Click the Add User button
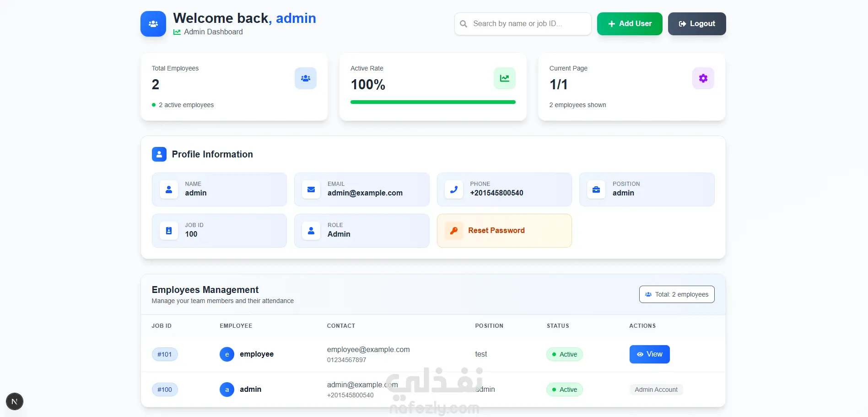This screenshot has height=417, width=868. 630,24
